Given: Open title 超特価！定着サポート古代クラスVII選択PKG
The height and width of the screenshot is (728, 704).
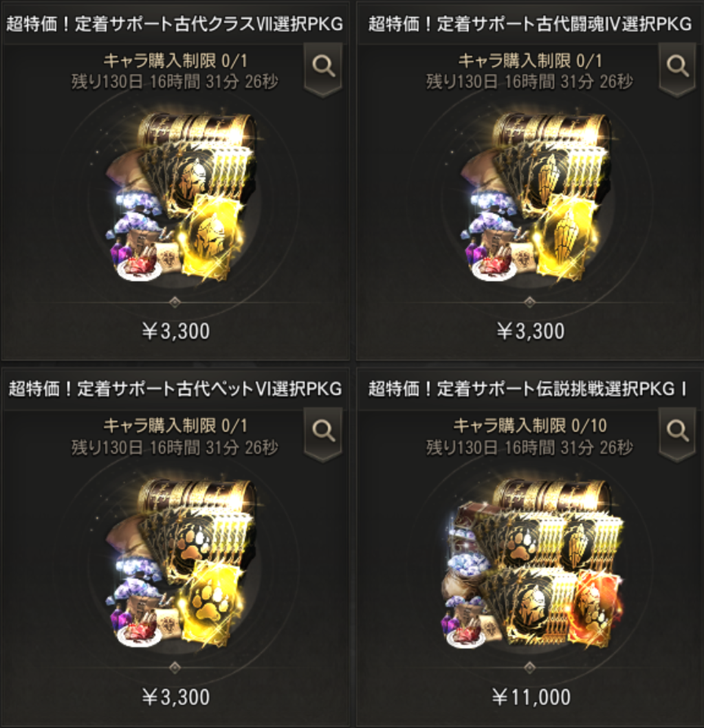Looking at the screenshot, I should pos(175,24).
